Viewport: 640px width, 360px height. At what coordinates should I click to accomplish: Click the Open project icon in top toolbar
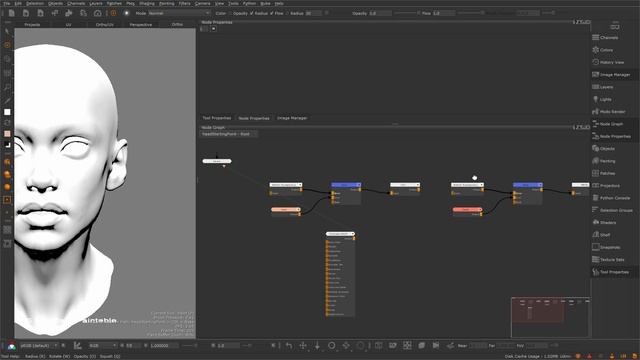point(26,13)
